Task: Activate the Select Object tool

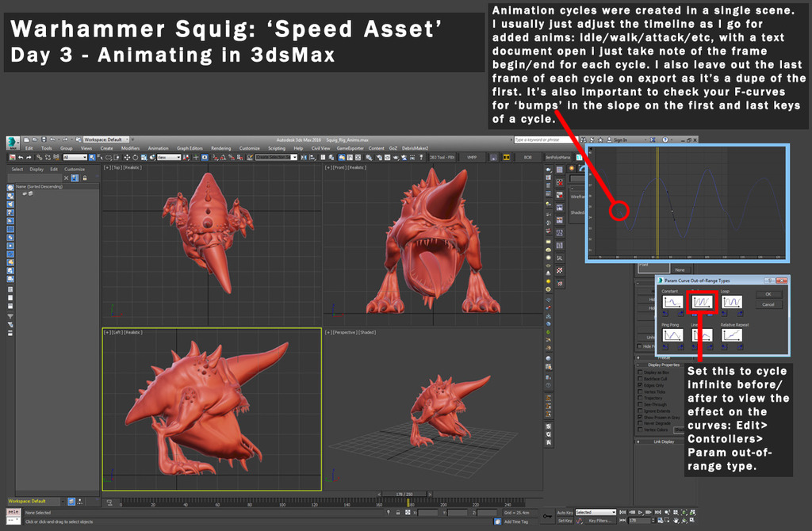Action: tap(92, 158)
